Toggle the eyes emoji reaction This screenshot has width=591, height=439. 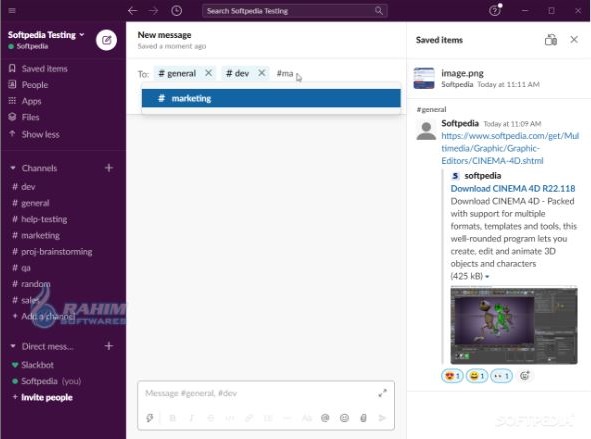[x=502, y=376]
